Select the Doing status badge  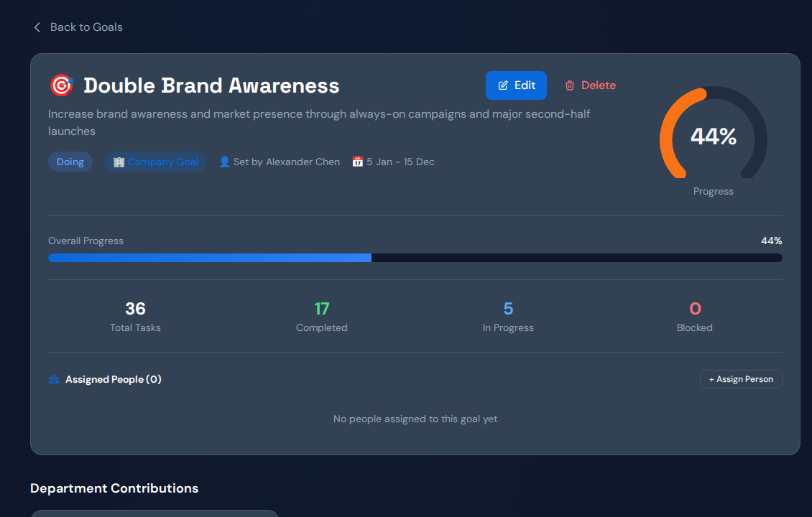(70, 162)
